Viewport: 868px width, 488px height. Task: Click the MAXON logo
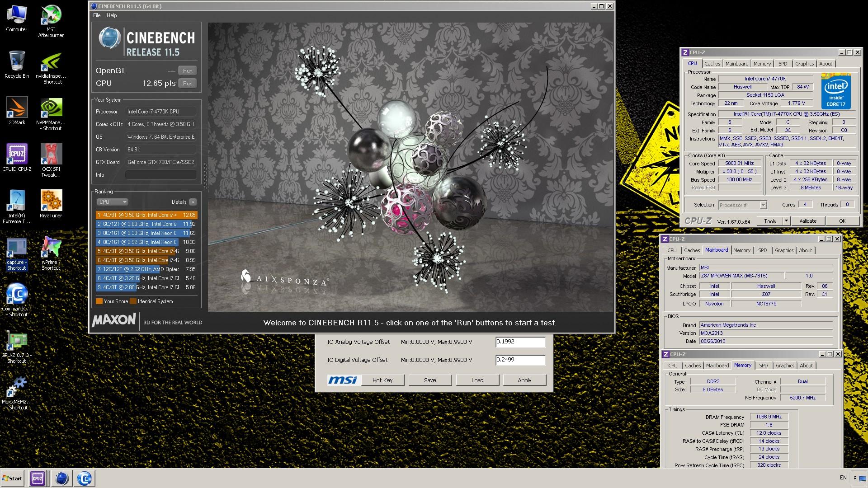[x=114, y=320]
